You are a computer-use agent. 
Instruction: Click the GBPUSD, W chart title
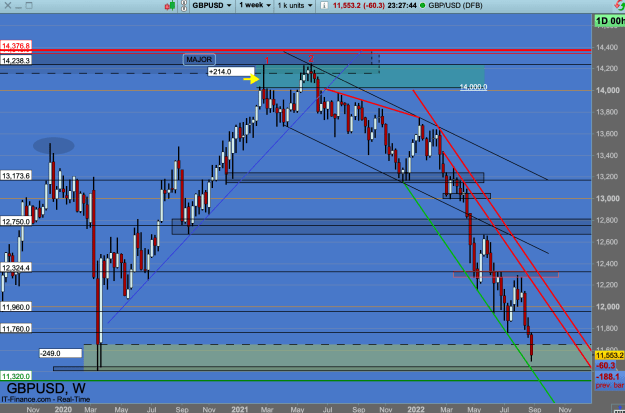click(x=46, y=388)
